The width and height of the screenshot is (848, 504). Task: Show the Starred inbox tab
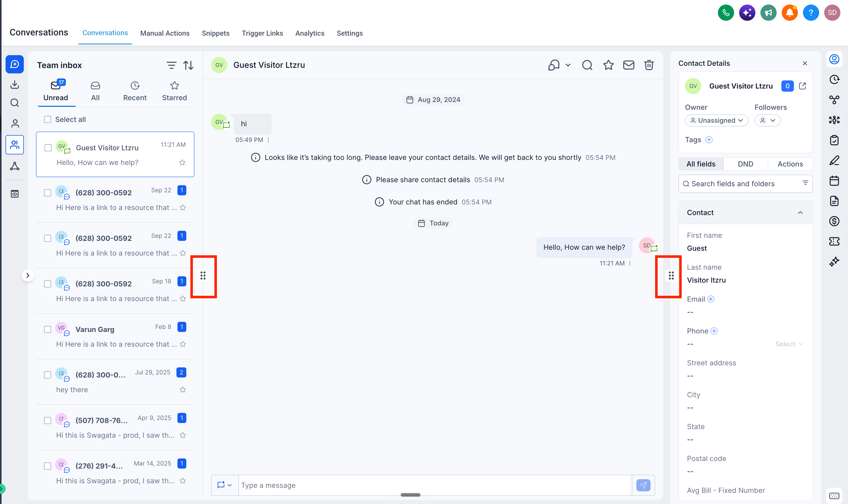174,91
